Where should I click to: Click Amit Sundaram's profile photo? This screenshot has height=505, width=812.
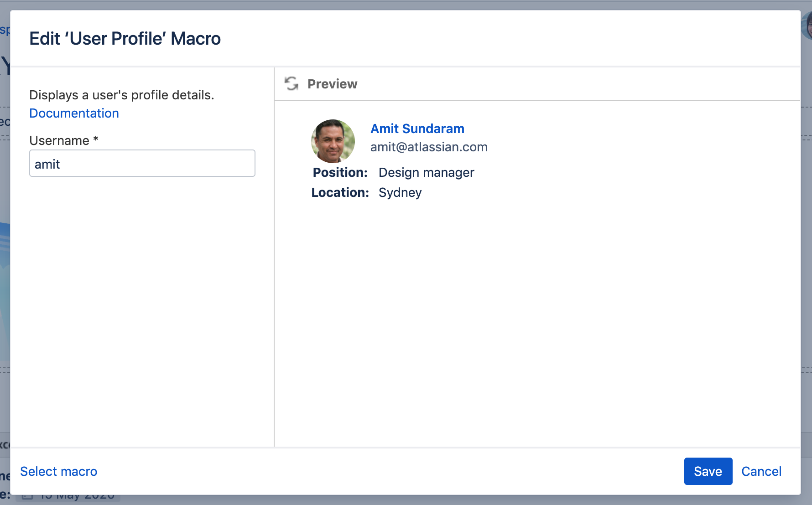(x=333, y=141)
